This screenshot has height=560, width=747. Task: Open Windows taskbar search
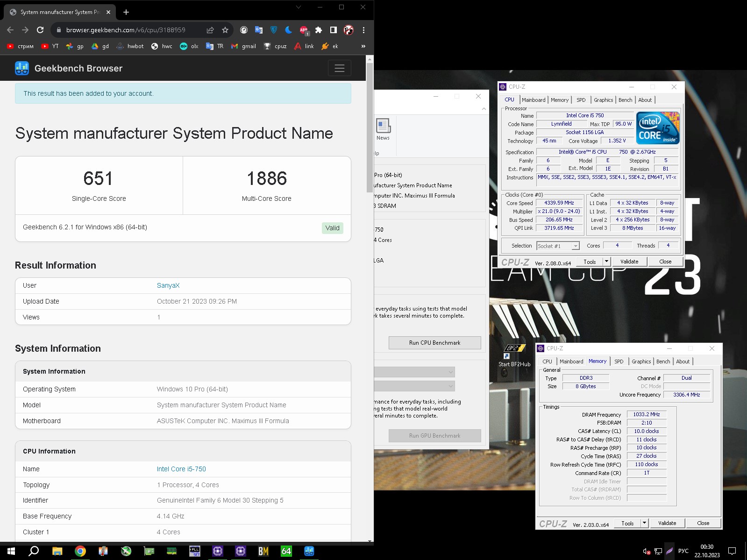point(34,551)
